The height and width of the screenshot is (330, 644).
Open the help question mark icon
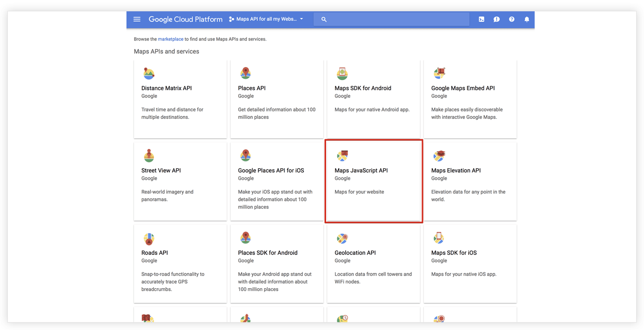pyautogui.click(x=512, y=19)
